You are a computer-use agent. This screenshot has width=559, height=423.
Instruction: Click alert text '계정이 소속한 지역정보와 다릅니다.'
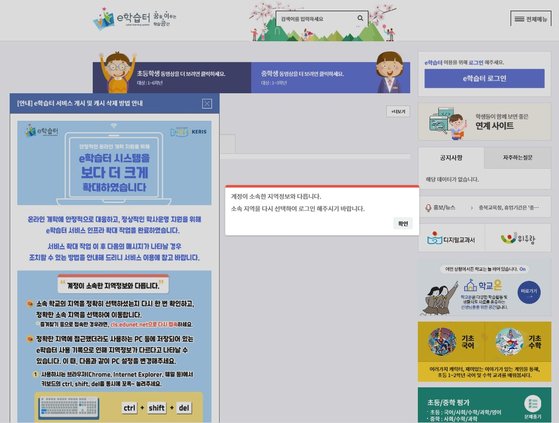[x=276, y=196]
